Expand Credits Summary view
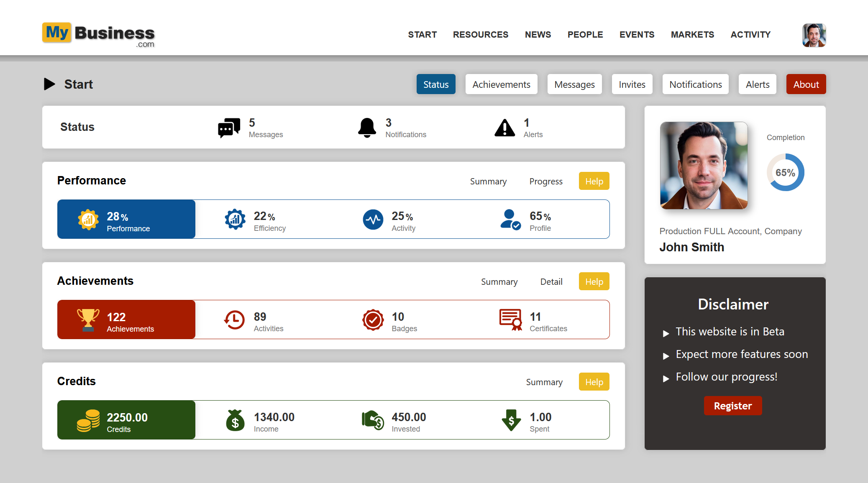 (x=543, y=381)
